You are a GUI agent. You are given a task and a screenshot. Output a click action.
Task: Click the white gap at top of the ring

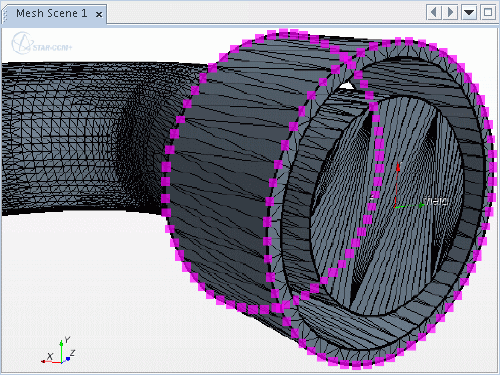347,86
